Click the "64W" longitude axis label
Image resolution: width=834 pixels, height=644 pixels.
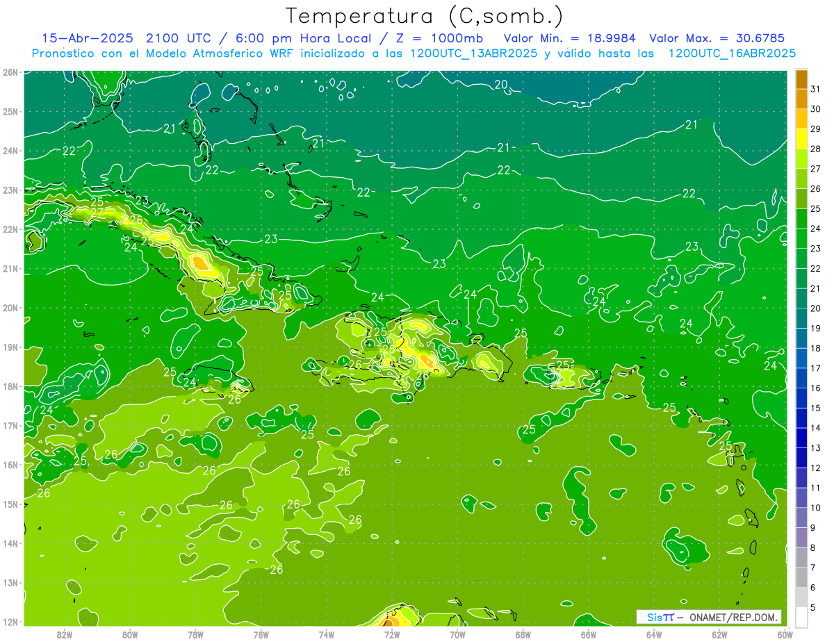pyautogui.click(x=653, y=634)
